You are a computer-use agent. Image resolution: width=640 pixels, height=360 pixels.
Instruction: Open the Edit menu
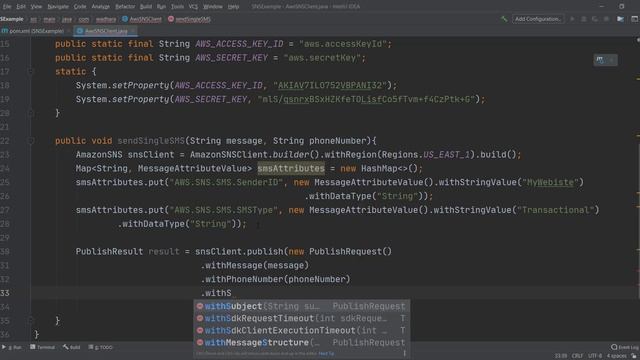[x=21, y=7]
